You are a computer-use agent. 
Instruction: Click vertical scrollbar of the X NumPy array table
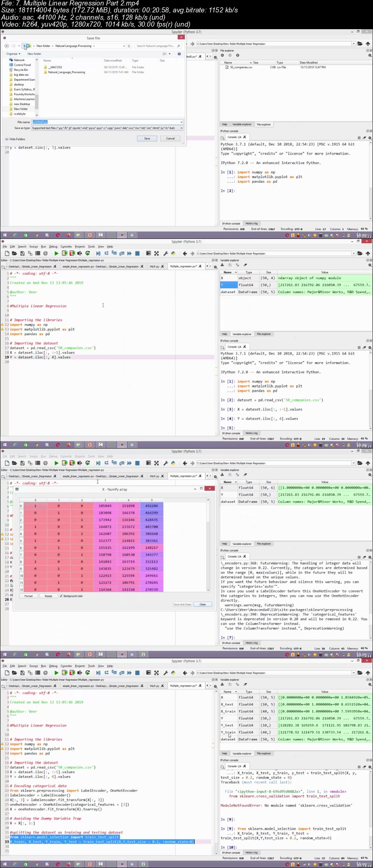coord(208,545)
